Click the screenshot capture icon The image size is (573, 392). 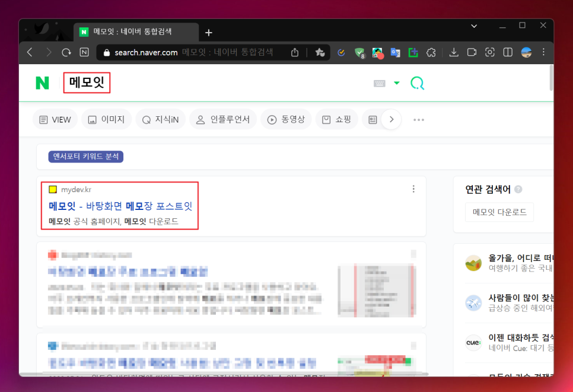(490, 53)
